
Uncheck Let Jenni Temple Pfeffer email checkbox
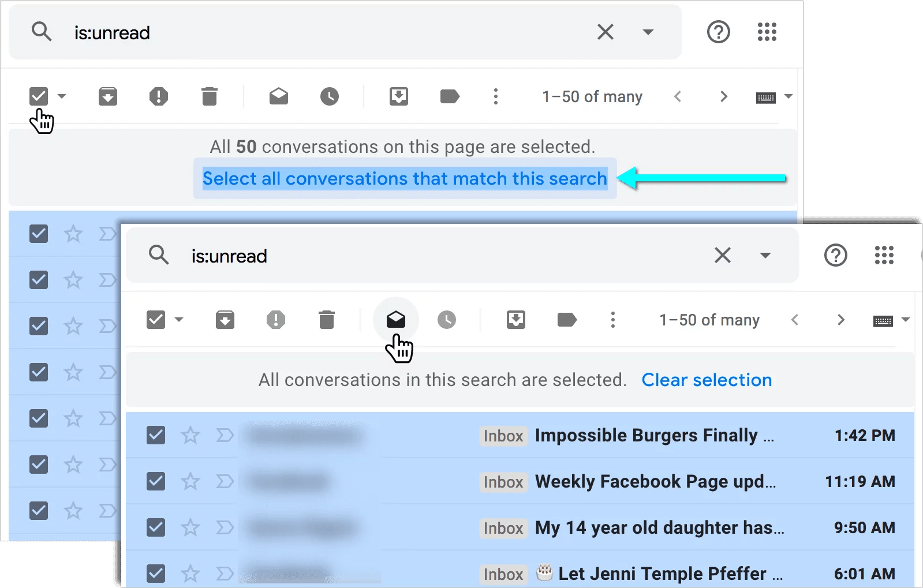[x=156, y=574]
